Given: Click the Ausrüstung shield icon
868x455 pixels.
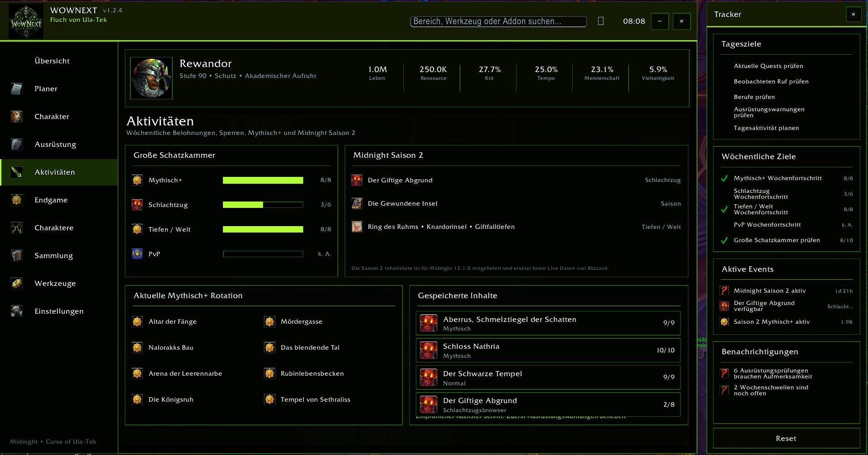Looking at the screenshot, I should (17, 145).
